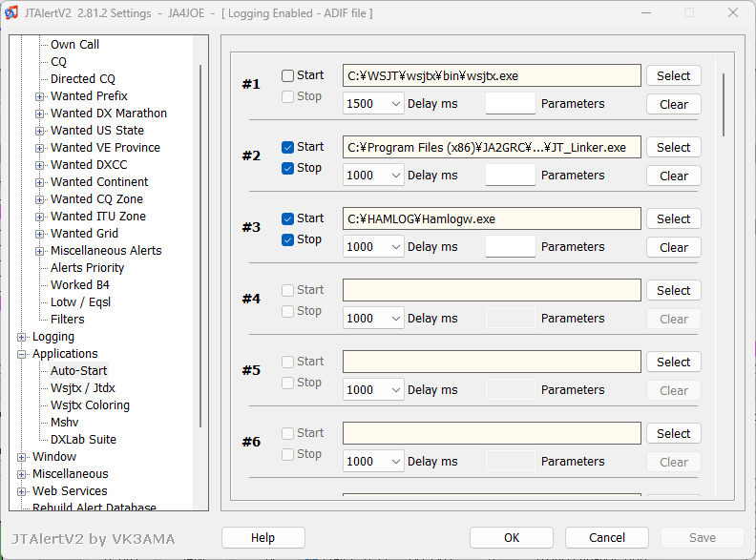This screenshot has width=756, height=560.
Task: Expand the Wanted VE Province node
Action: click(39, 148)
